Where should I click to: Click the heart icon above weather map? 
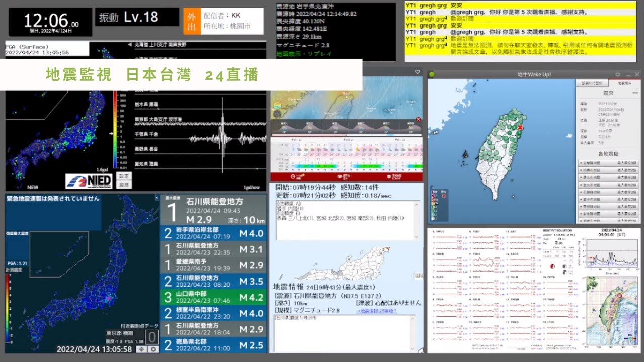coord(417,72)
